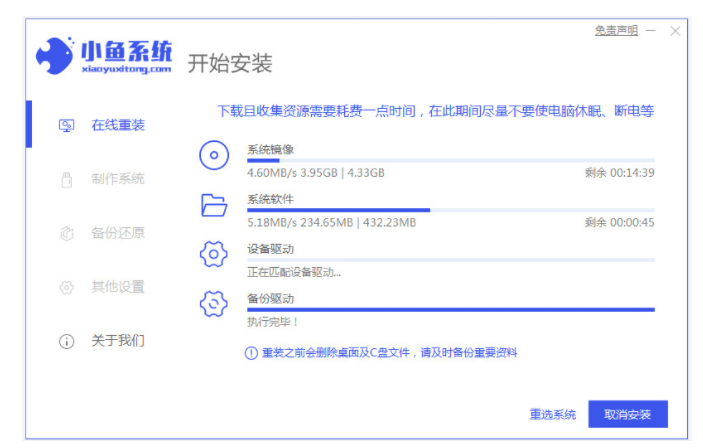Open the 免责声明 link in title bar
The image size is (703, 448).
point(616,31)
